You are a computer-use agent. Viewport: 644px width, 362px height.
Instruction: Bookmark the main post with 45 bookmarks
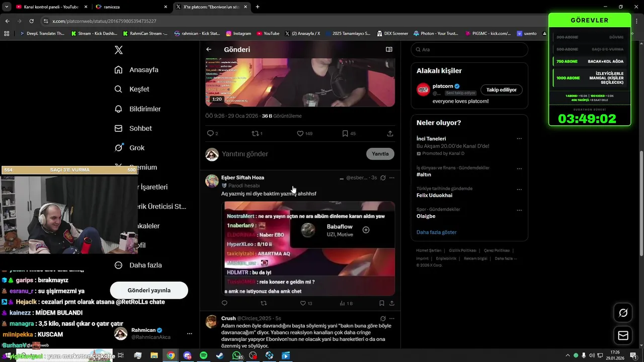click(x=345, y=133)
